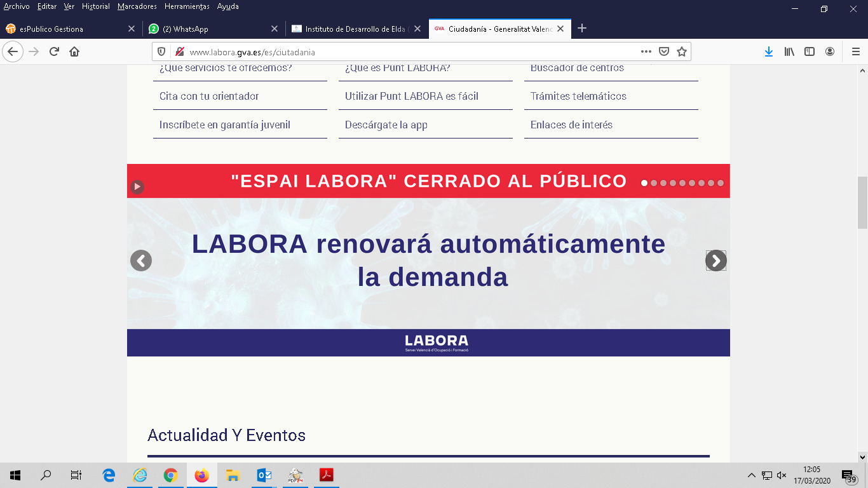Image resolution: width=868 pixels, height=488 pixels.
Task: Close the Instituto de Desarrollo de Elda tab
Action: 417,29
